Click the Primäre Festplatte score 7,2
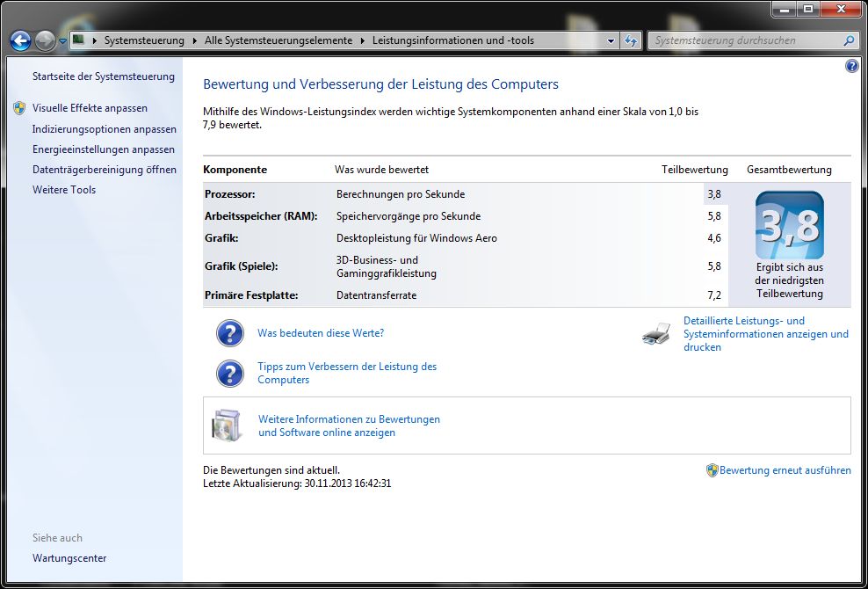The image size is (868, 589). tap(714, 295)
